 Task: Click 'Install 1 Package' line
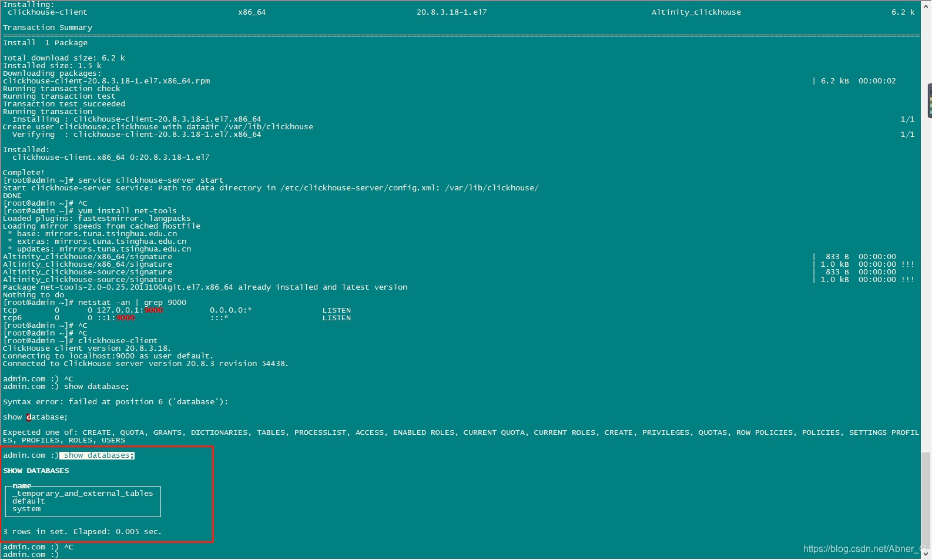pyautogui.click(x=45, y=43)
